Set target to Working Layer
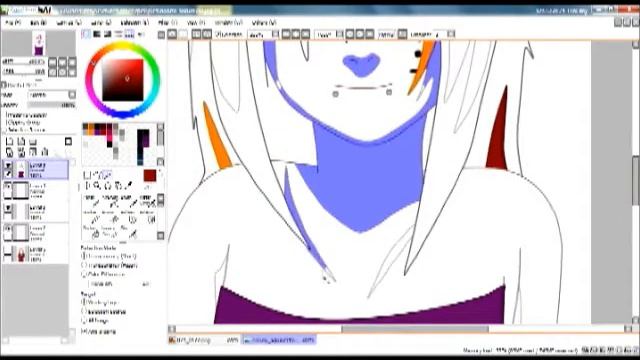This screenshot has height=360, width=640. click(x=100, y=302)
